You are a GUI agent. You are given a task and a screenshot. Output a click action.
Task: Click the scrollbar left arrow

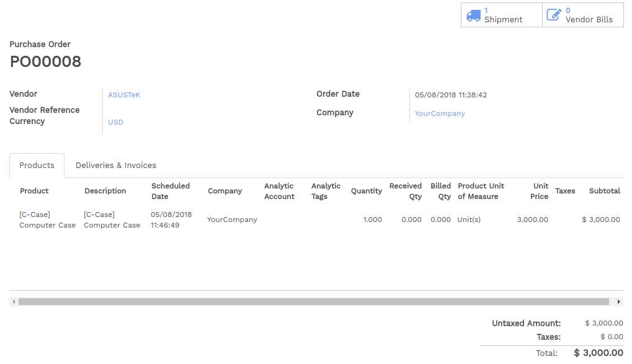coord(14,301)
